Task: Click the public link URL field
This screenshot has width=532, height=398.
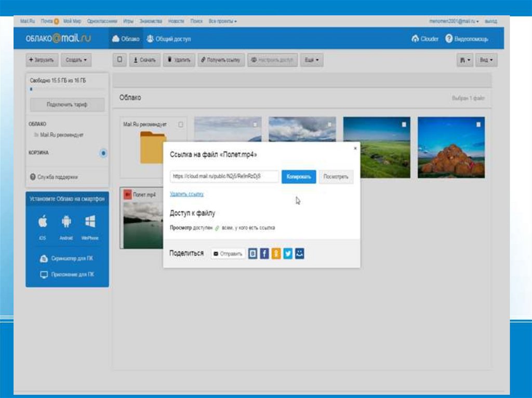Action: (x=224, y=176)
